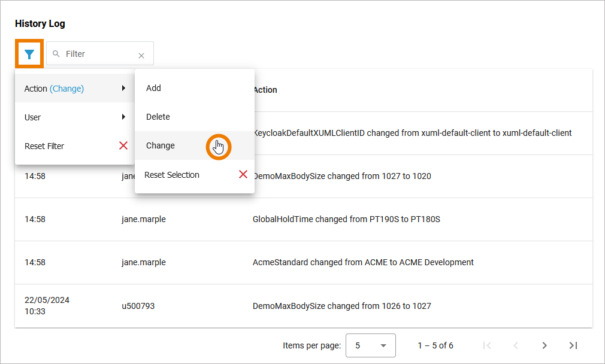605x364 pixels.
Task: Click the blue funnel filter icon
Action: click(x=29, y=54)
